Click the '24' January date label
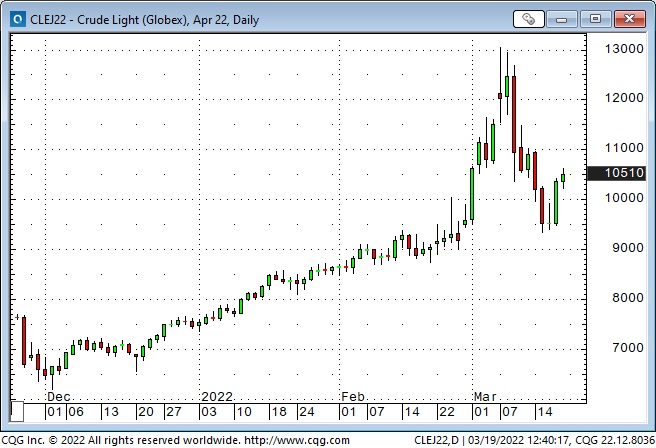Viewport: 656px width, 448px height. click(307, 412)
